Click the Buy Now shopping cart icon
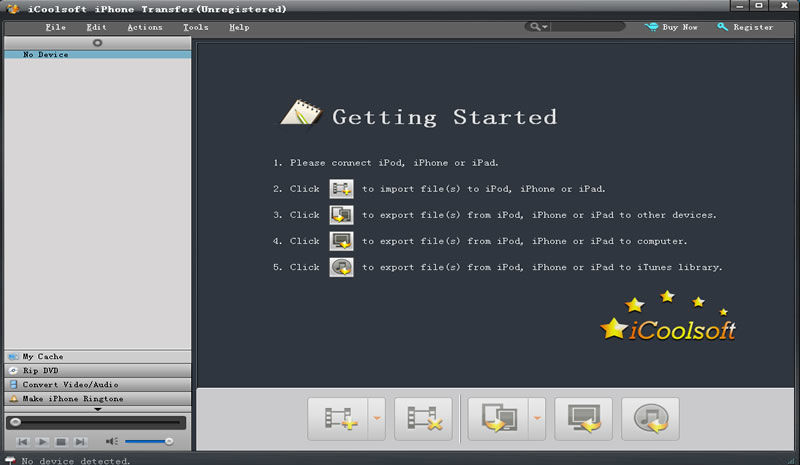 click(x=652, y=27)
